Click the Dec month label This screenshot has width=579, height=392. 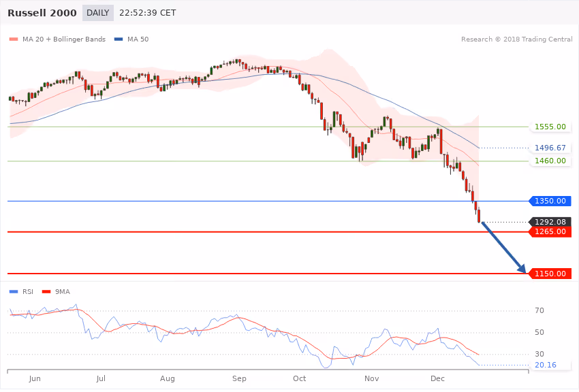tap(437, 378)
